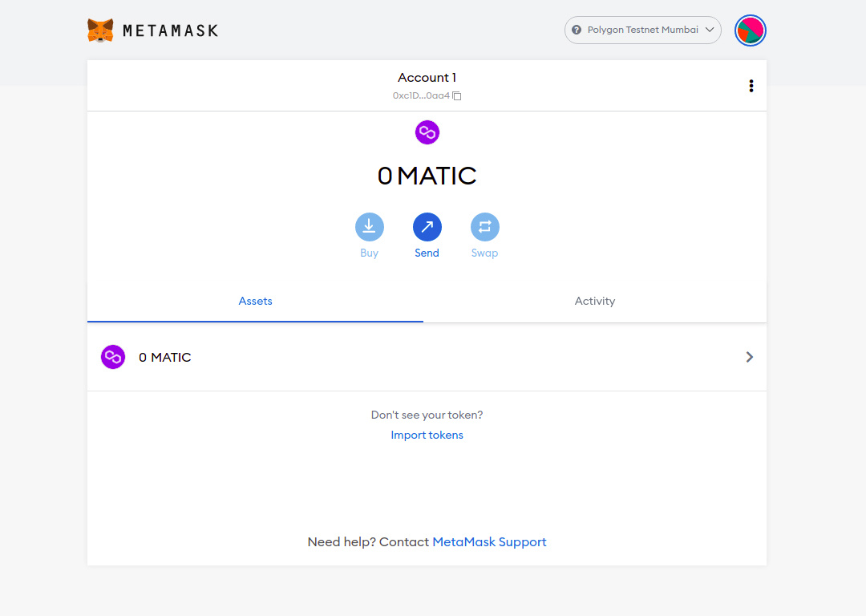Open the Polygon Testnet Mumbai network dropdown
The height and width of the screenshot is (616, 866).
click(643, 30)
